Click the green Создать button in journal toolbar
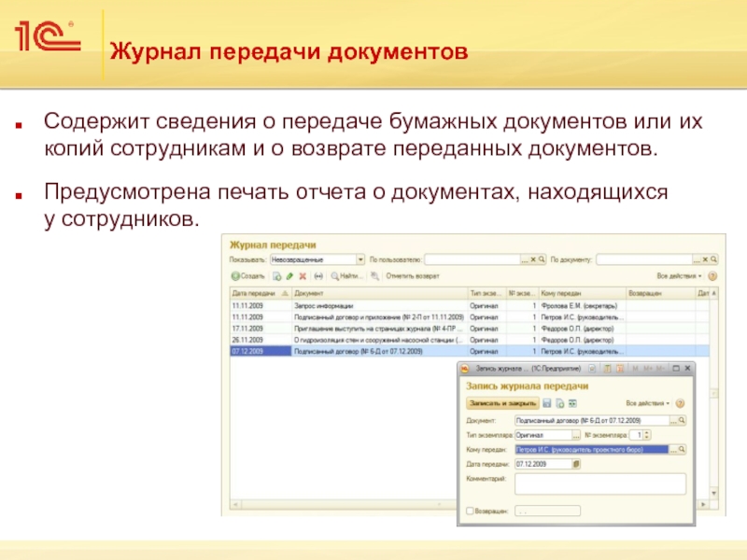 click(x=247, y=276)
